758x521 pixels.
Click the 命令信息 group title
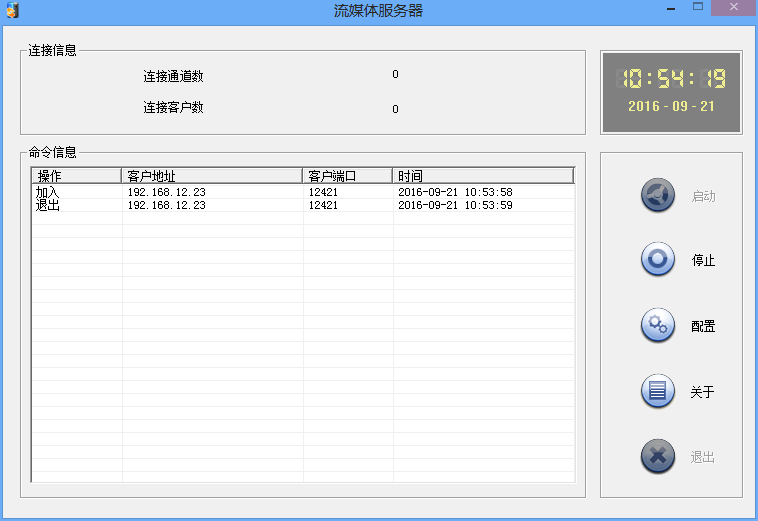tap(52, 152)
